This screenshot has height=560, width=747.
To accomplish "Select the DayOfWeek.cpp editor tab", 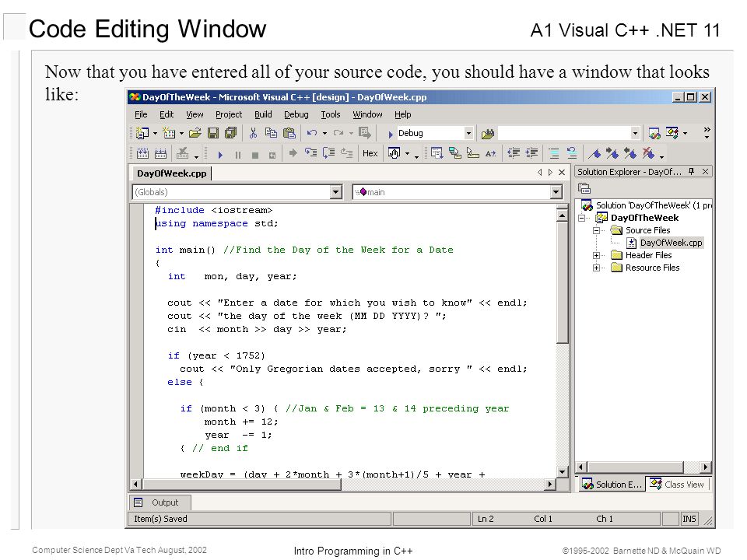I will 171,173.
